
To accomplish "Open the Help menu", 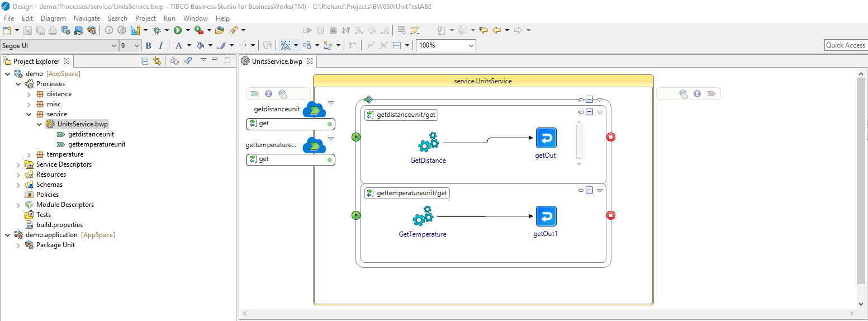I will (x=222, y=18).
